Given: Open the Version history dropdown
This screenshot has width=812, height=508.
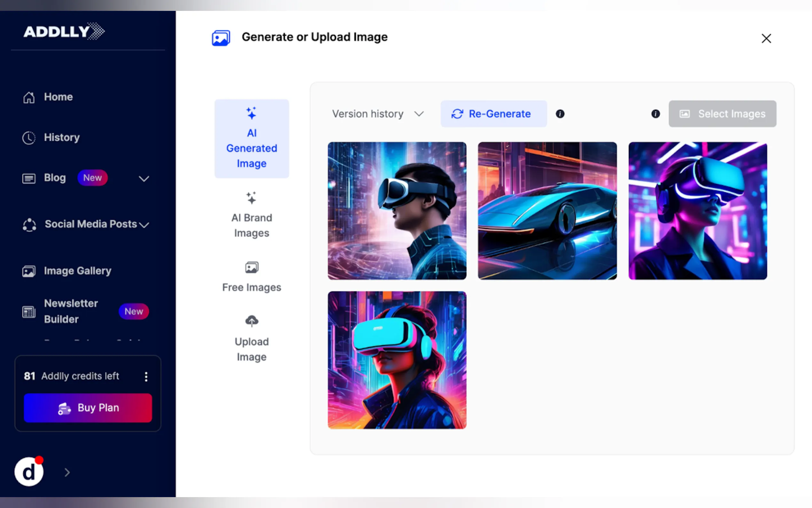Looking at the screenshot, I should coord(378,114).
